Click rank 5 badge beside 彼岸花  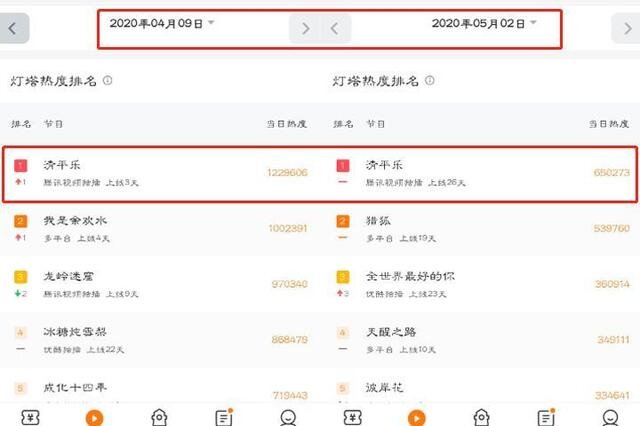[342, 388]
